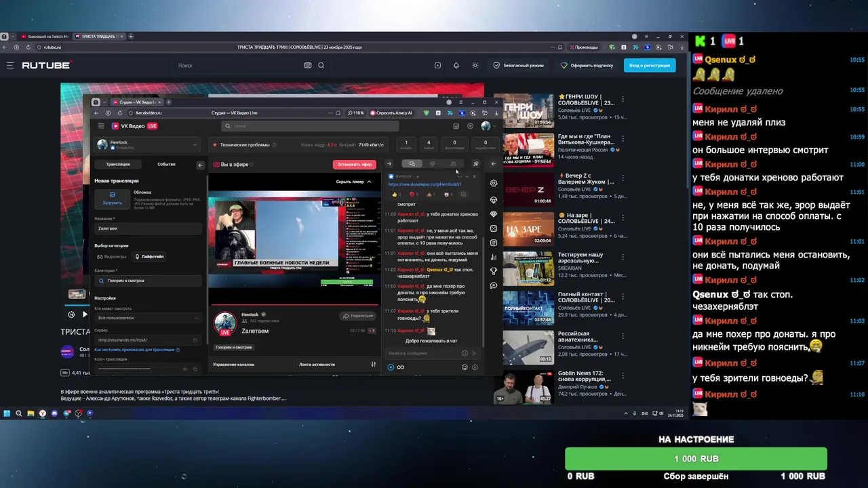Click the gem icon below the diamond
The image size is (868, 488).
(x=494, y=214)
